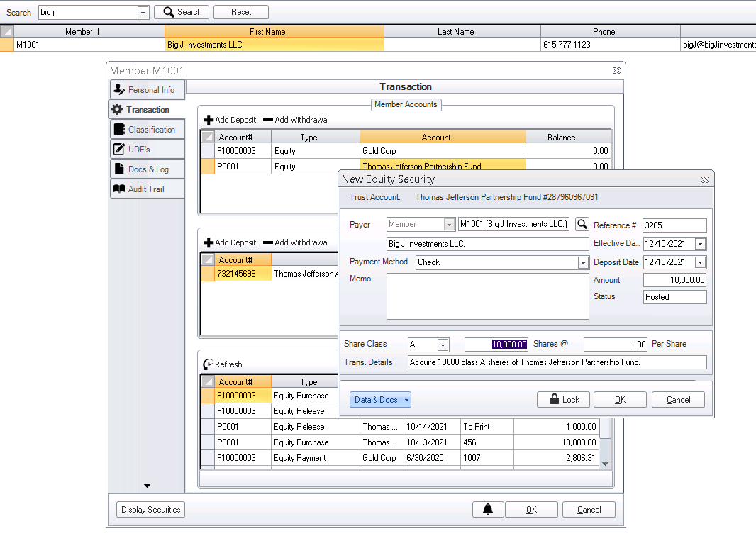
Task: Click the Classification notebook icon in sidebar
Action: pyautogui.click(x=120, y=129)
